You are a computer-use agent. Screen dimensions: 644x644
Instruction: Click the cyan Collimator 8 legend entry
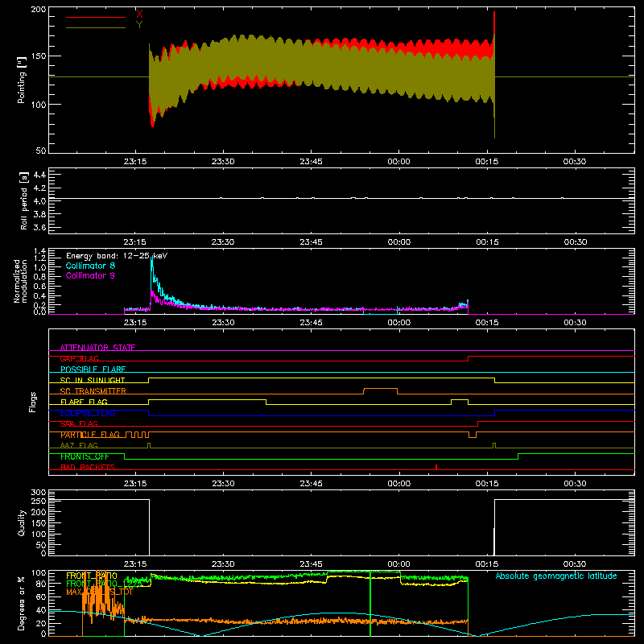coord(90,266)
